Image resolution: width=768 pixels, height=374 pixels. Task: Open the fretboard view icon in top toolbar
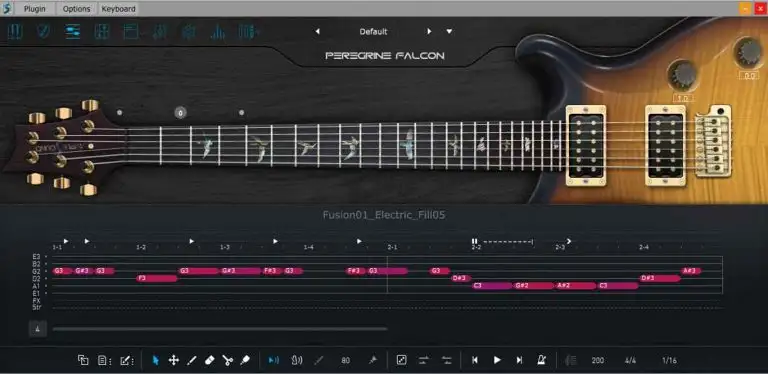(15, 32)
